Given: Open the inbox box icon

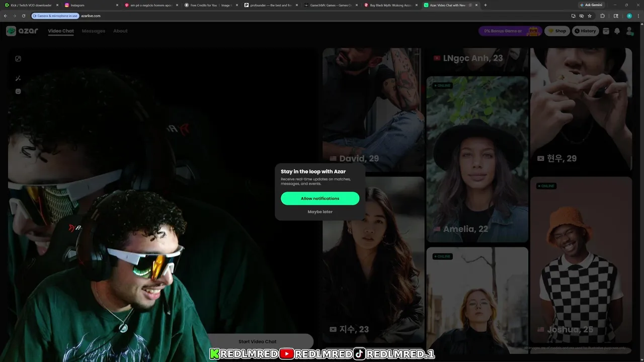Looking at the screenshot, I should (606, 31).
